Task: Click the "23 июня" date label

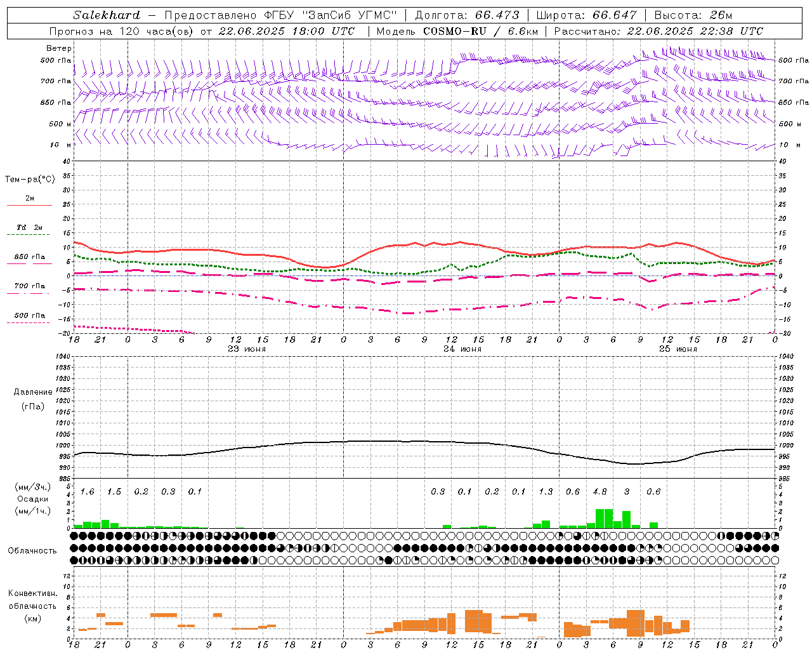Action: [247, 349]
